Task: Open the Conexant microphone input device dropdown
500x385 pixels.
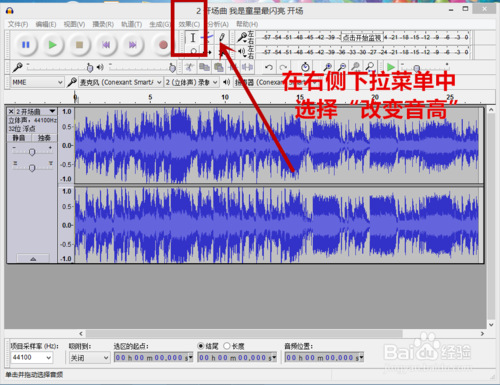Action: [x=121, y=82]
